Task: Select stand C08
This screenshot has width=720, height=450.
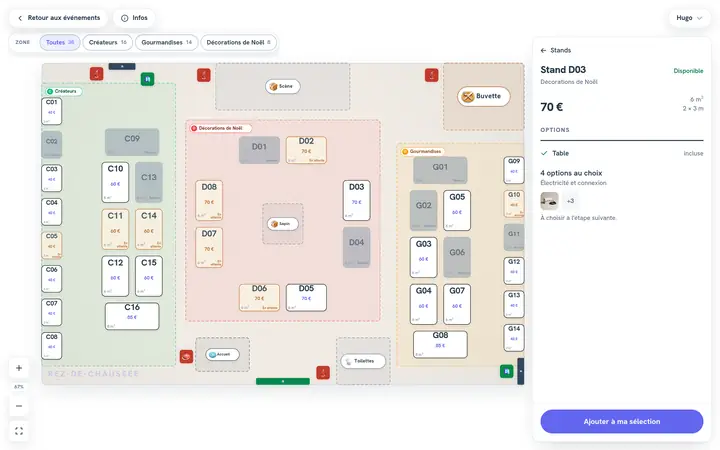Action: 51,346
